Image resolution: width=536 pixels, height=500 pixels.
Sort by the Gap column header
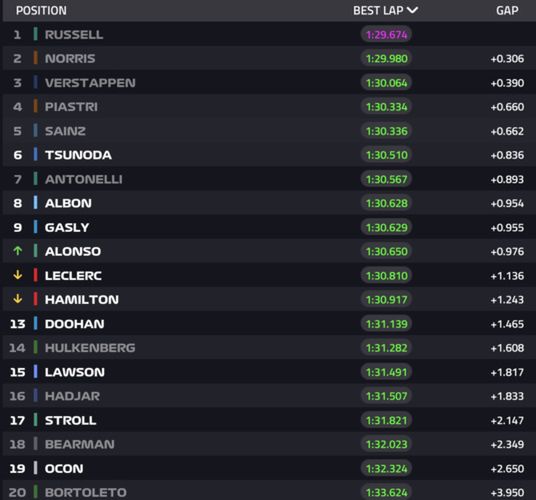[507, 11]
